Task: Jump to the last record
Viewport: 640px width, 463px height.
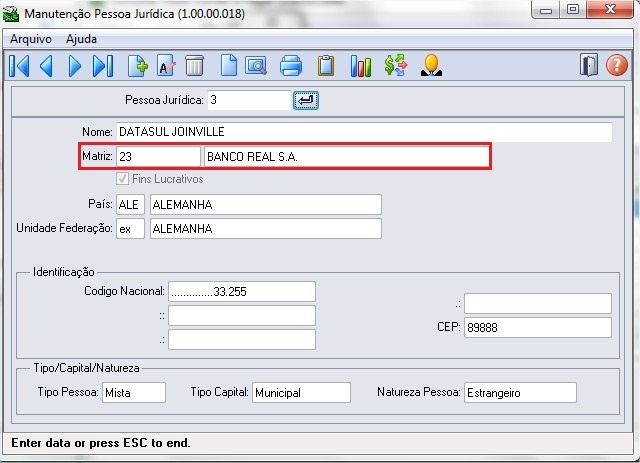Action: pos(102,67)
